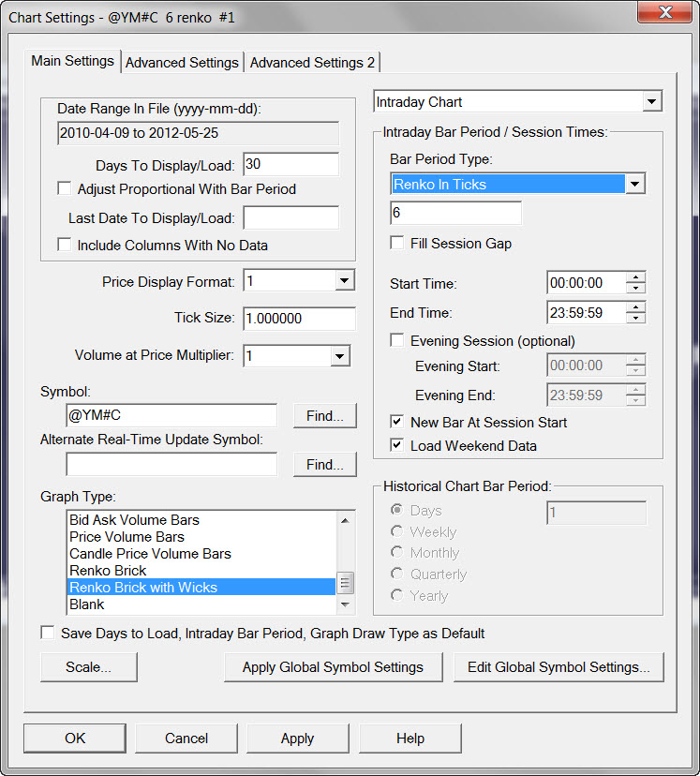Click the Scale... button

[x=88, y=667]
